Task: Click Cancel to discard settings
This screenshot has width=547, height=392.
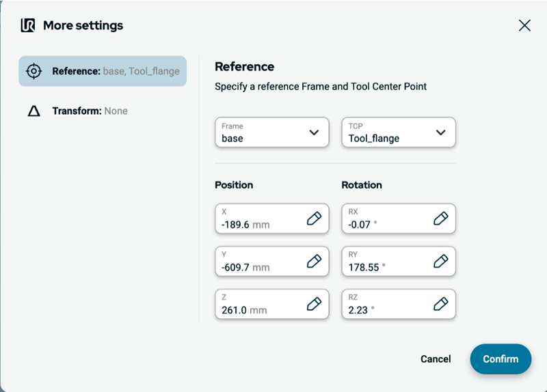Action: coord(436,359)
